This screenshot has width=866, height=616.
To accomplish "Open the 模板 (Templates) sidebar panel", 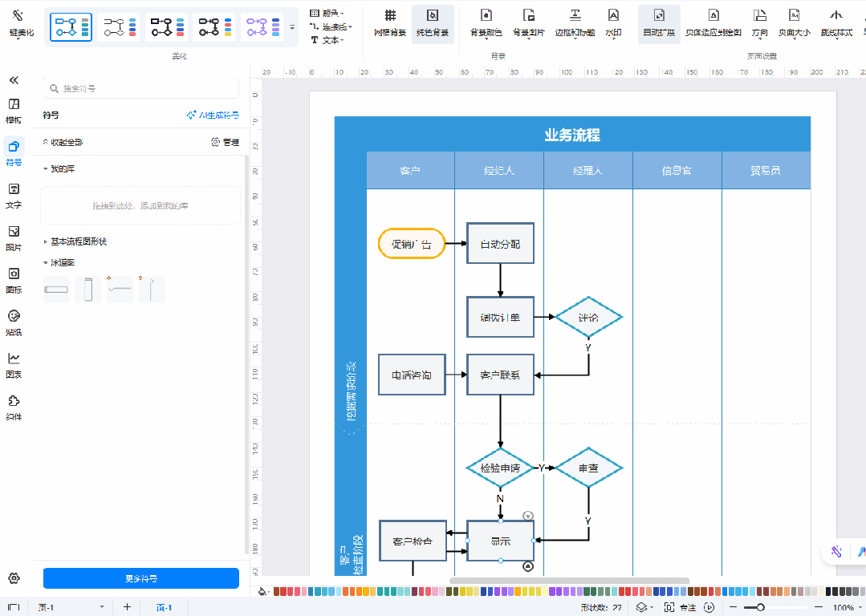I will click(x=14, y=110).
